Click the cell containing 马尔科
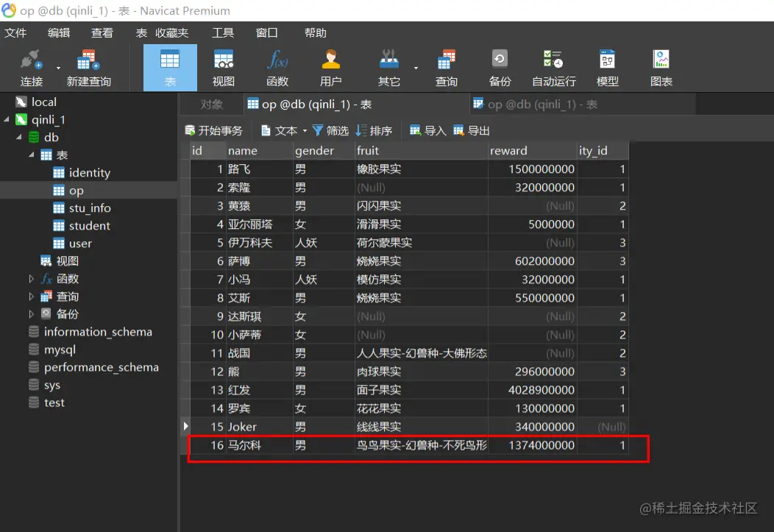Image resolution: width=774 pixels, height=532 pixels. click(259, 445)
